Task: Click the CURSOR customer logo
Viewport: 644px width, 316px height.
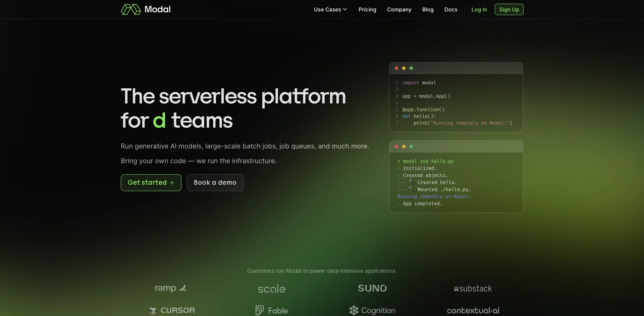Action: coord(171,310)
